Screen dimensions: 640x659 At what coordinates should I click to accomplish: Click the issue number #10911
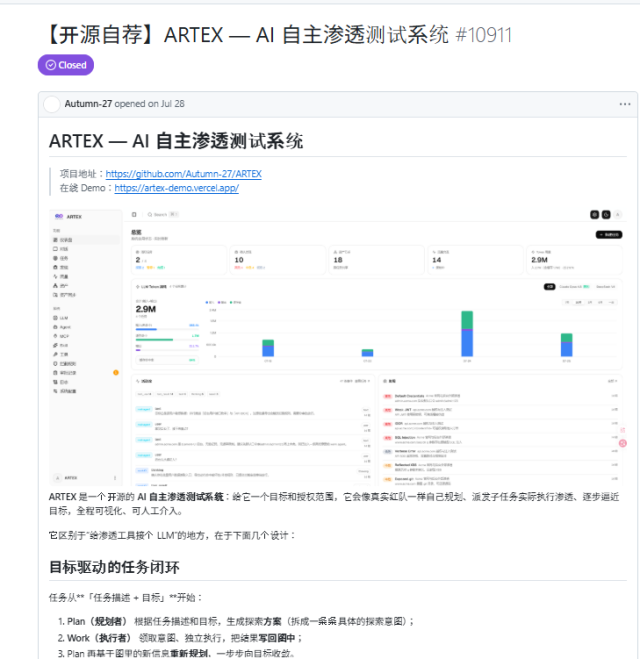[x=484, y=35]
